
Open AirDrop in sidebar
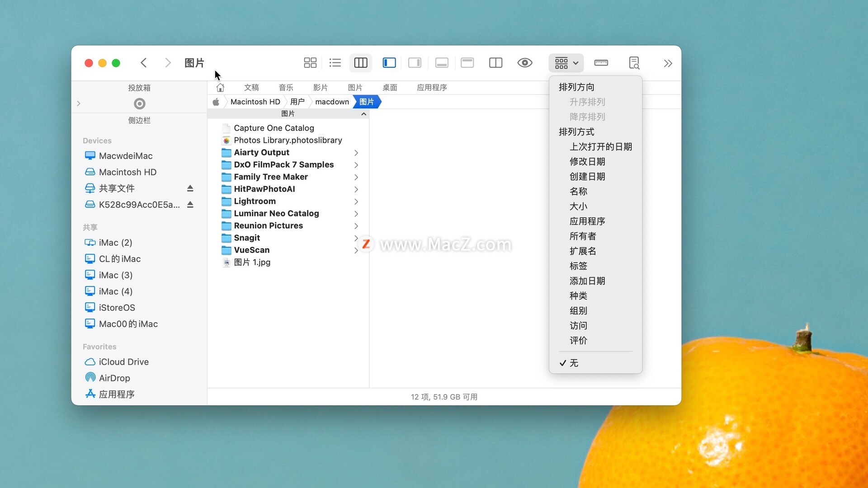pos(108,378)
